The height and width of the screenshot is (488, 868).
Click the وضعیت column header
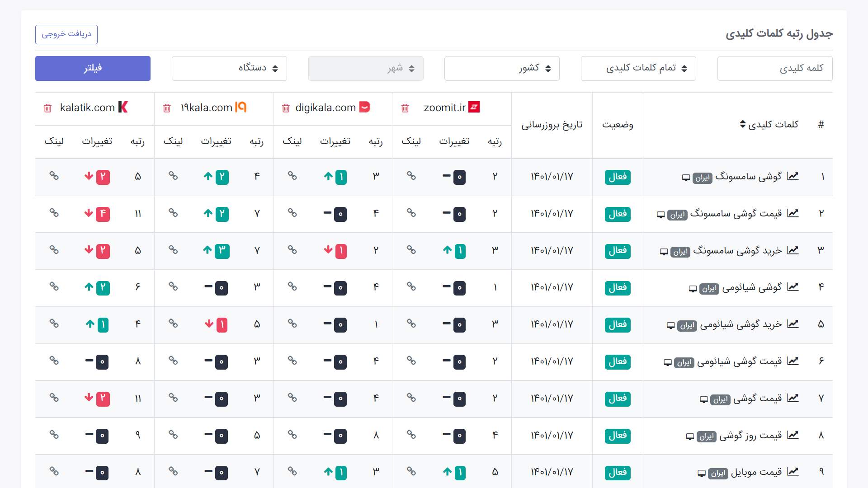(x=618, y=125)
